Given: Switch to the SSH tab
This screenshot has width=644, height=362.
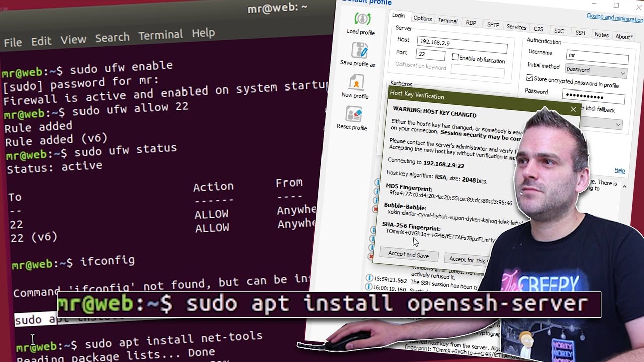Looking at the screenshot, I should 580,33.
